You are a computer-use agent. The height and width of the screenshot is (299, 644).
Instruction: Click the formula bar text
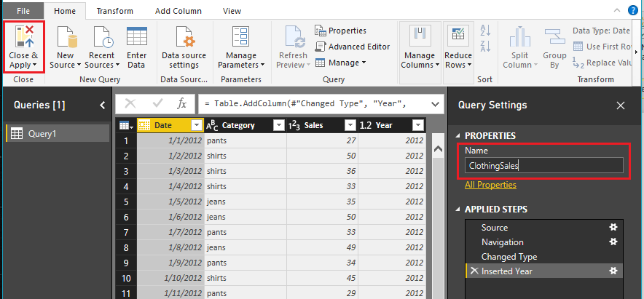coord(305,104)
